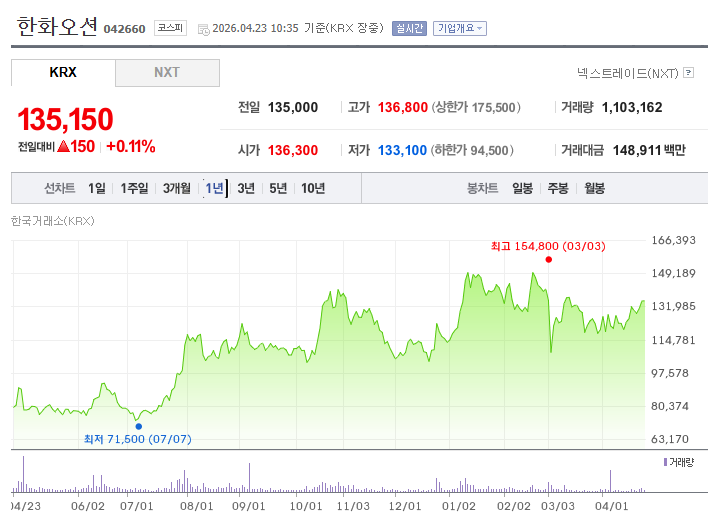
Task: Click the 거래량 value 1,103,162
Action: (632, 107)
